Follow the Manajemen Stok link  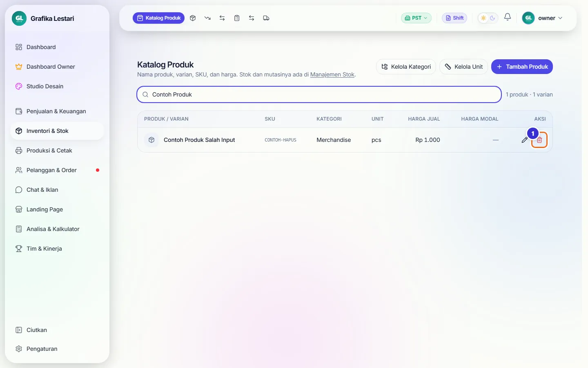pyautogui.click(x=332, y=74)
